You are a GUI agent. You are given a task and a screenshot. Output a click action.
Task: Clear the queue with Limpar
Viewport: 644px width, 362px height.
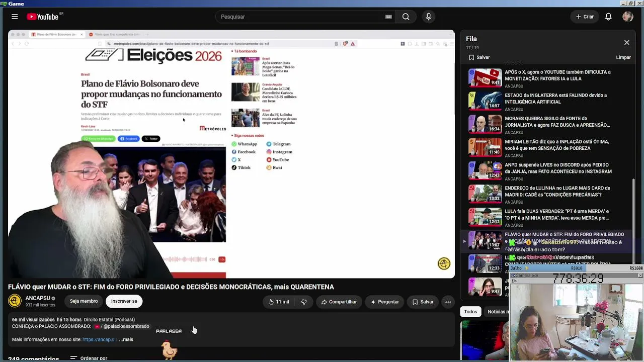(x=623, y=57)
